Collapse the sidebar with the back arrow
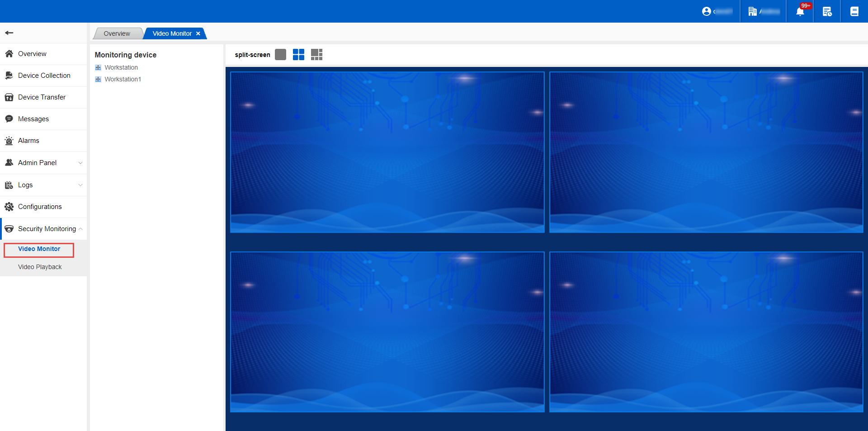Viewport: 868px width, 431px height. 9,33
